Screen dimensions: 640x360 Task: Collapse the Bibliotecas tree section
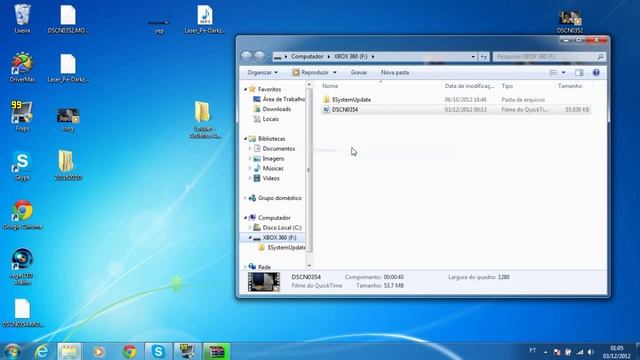[x=245, y=139]
